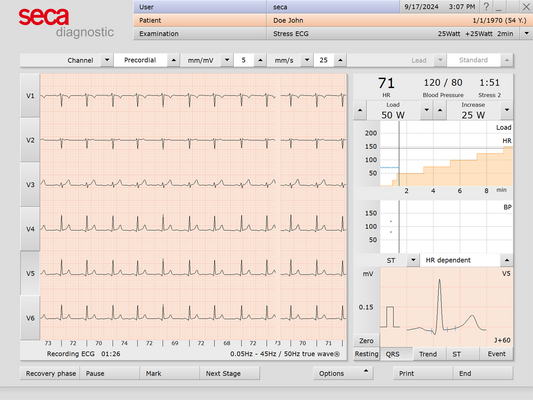Click the Recording ECG 01:26 status
This screenshot has height=400, width=533.
coord(84,354)
